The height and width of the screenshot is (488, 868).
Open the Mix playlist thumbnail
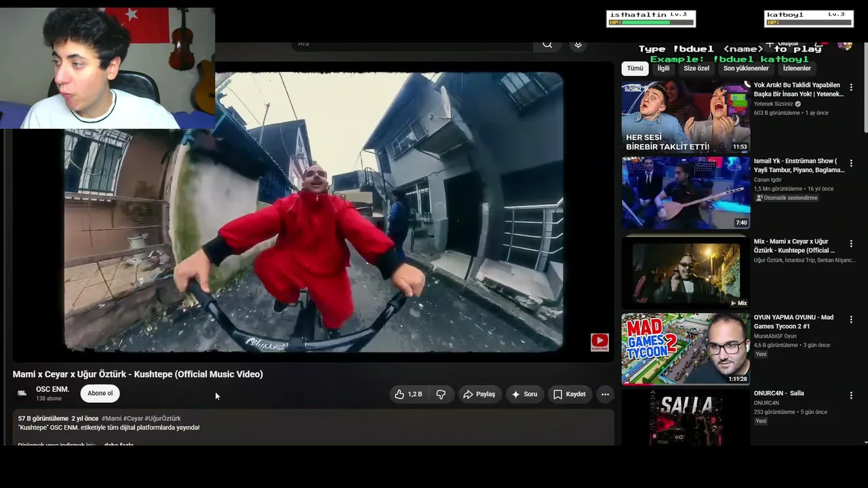tap(686, 273)
